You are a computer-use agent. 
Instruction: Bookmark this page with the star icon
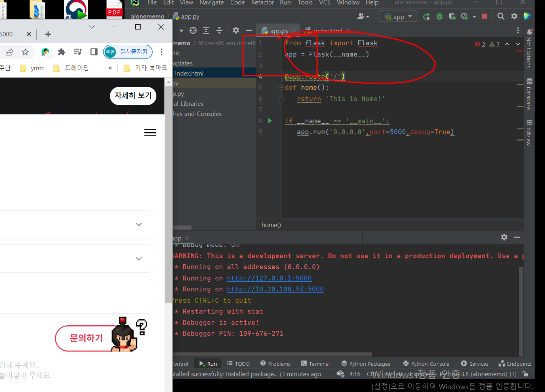(25, 52)
